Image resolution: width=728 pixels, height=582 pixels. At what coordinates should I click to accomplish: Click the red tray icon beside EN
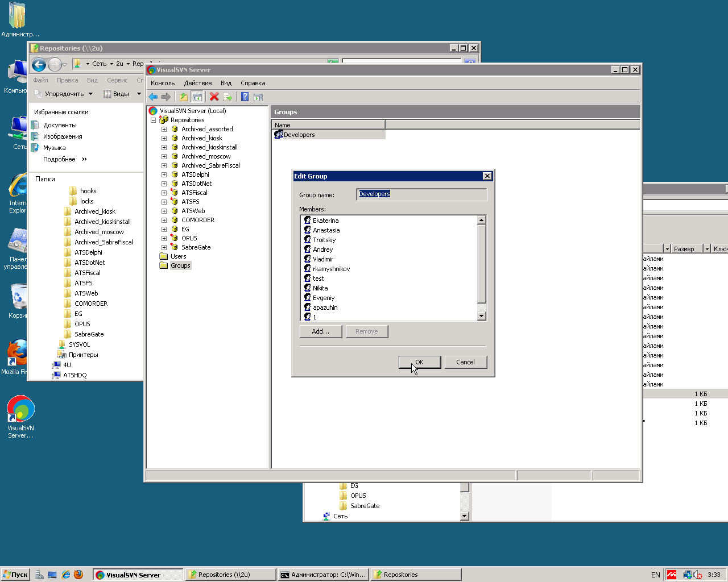[672, 575]
